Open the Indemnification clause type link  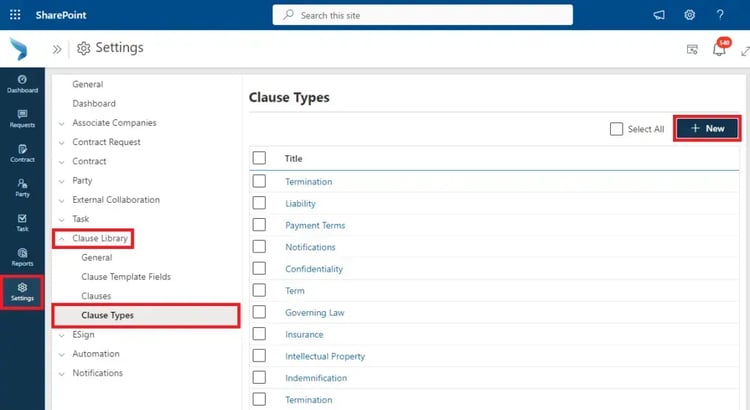[x=316, y=378]
